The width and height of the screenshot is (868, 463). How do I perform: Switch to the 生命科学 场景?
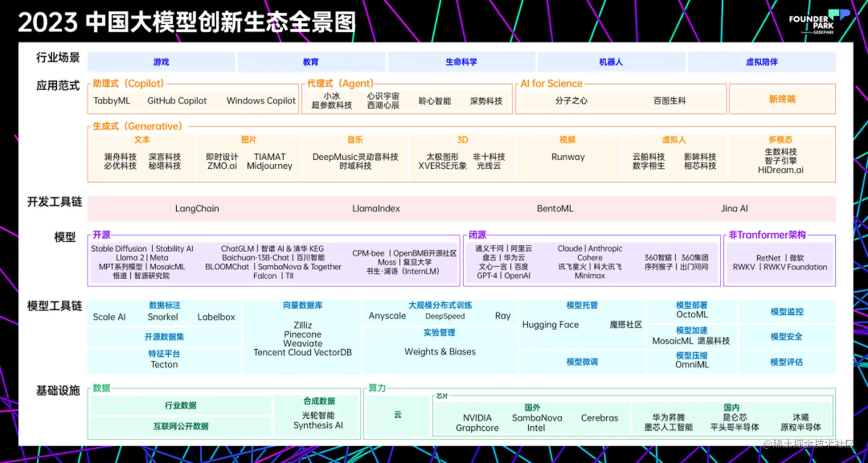click(460, 61)
